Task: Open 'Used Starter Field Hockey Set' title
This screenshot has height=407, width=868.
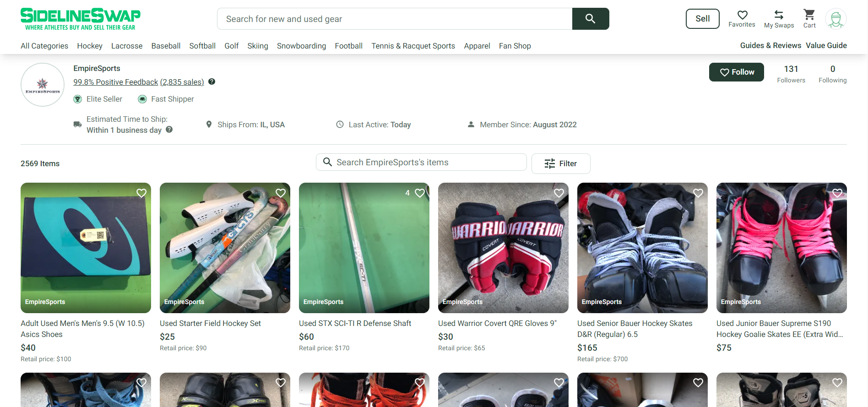Action: point(210,323)
